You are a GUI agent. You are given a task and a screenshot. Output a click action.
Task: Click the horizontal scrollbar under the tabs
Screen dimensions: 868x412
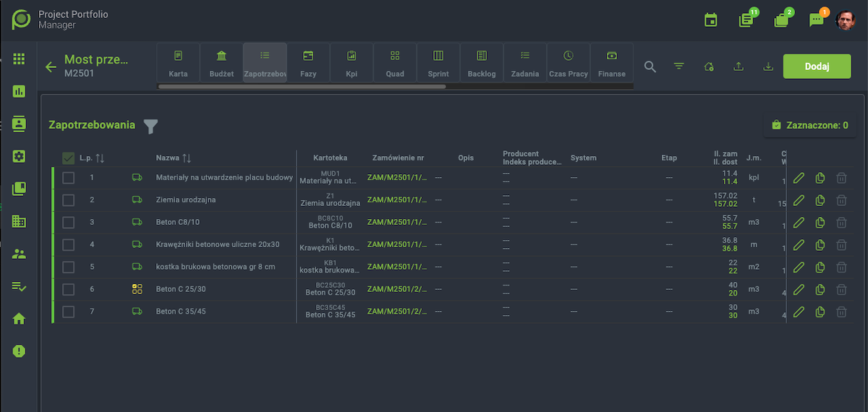click(x=302, y=87)
